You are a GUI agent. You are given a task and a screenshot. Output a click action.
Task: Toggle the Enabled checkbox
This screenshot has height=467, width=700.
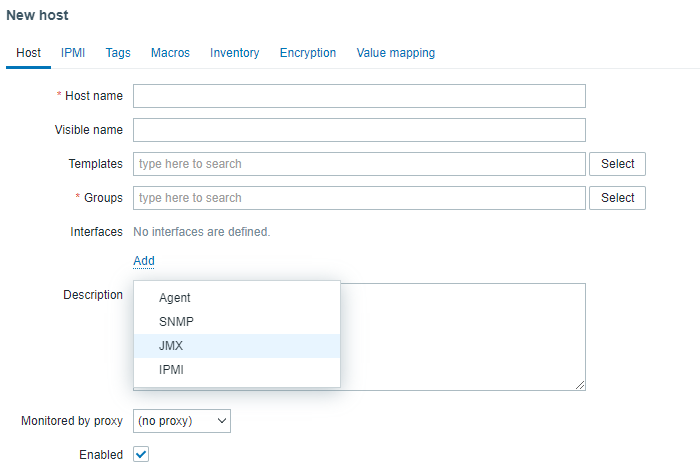click(141, 455)
